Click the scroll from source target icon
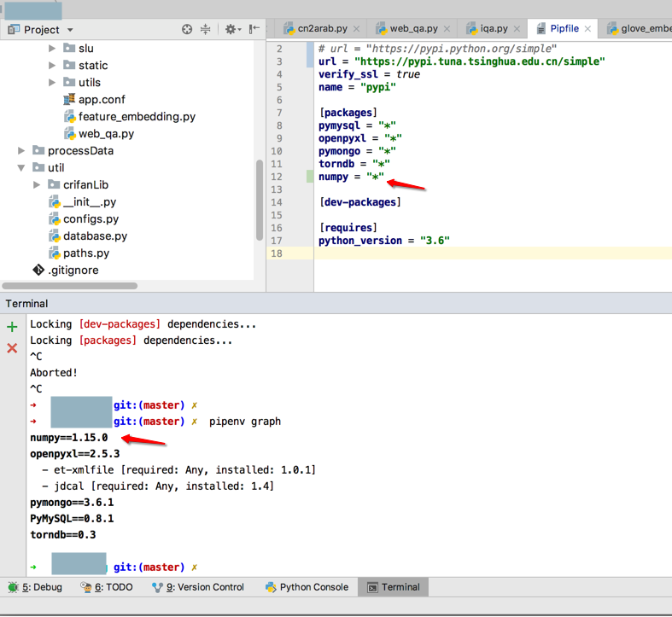672x617 pixels. 187,29
